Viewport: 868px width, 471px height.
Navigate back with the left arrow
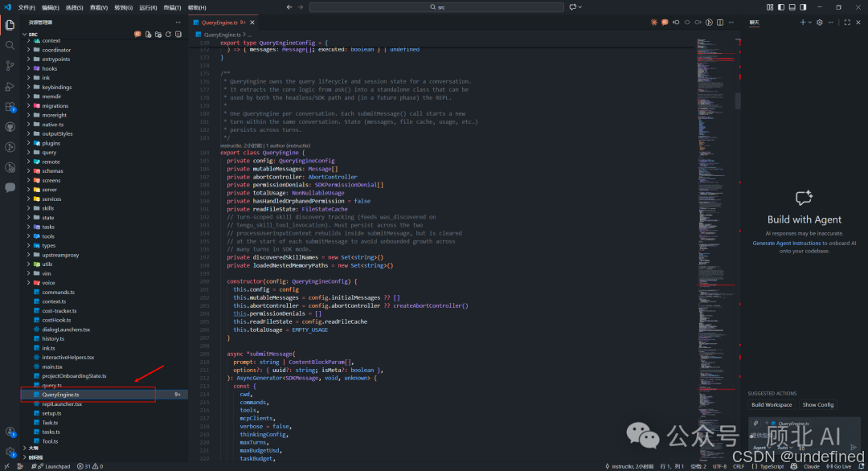pos(289,7)
